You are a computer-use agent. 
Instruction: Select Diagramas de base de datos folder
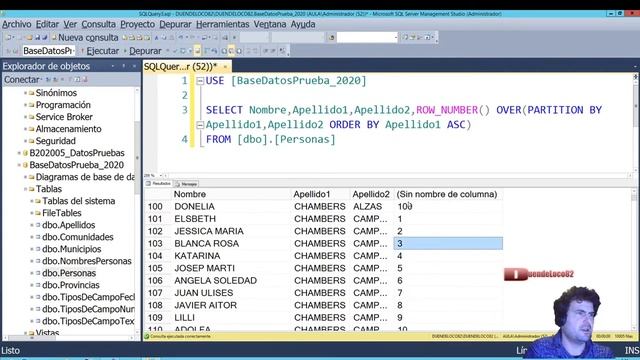(x=85, y=177)
